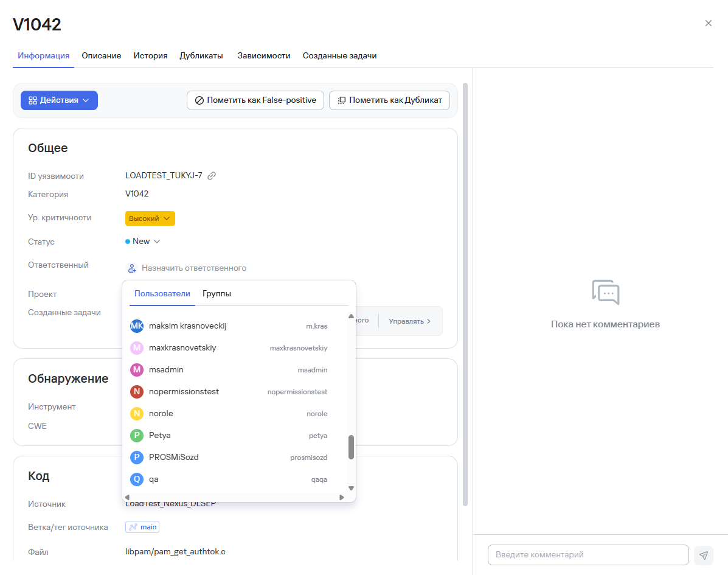Click down arrow of user list scrollbar

coord(351,488)
